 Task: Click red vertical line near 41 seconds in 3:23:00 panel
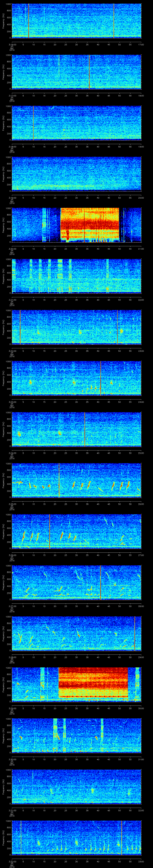[101, 378]
